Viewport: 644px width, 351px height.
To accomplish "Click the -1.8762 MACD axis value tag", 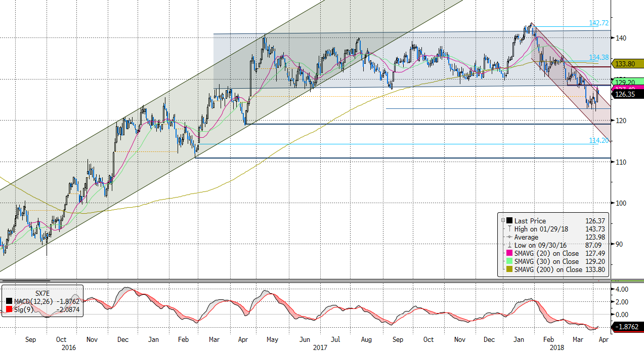I will pos(628,327).
